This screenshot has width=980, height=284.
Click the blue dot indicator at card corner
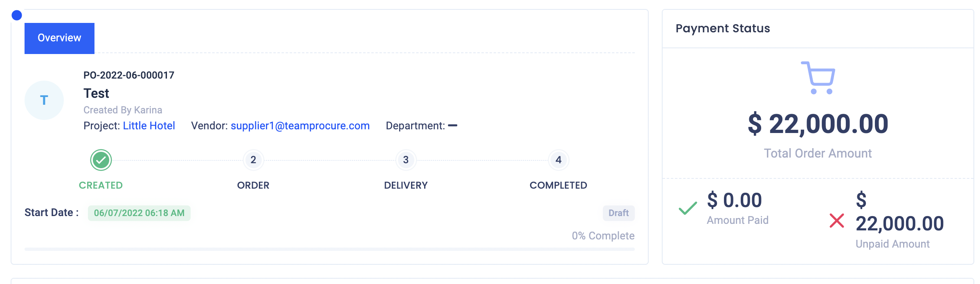tap(17, 15)
